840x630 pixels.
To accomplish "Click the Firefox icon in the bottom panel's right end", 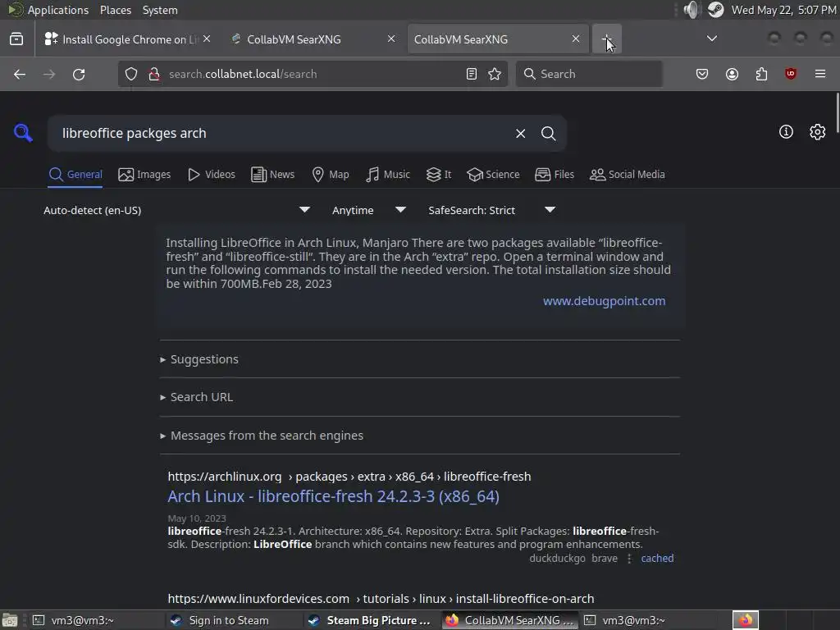I will coord(745,620).
